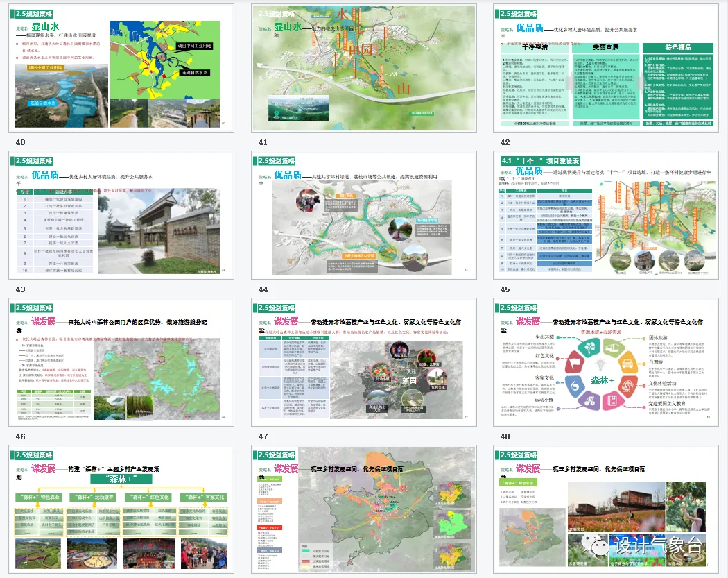Screen dimensions: 728x578
Task: Open slide 44 with the greenway map
Action: pyautogui.click(x=364, y=215)
